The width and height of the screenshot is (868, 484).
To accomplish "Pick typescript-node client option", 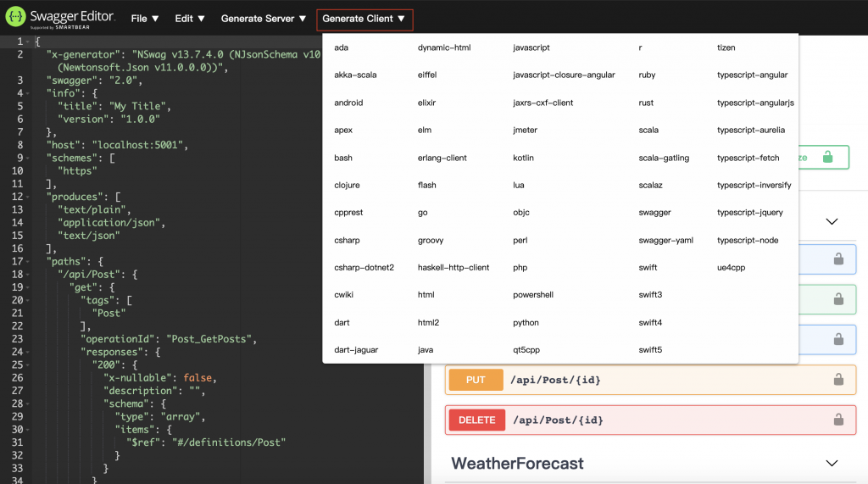I will click(x=748, y=241).
